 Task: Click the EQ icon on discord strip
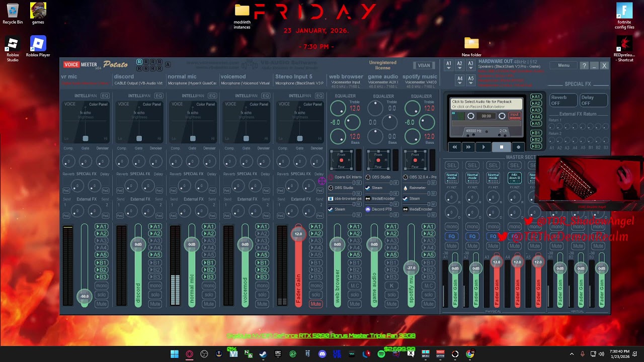(158, 96)
